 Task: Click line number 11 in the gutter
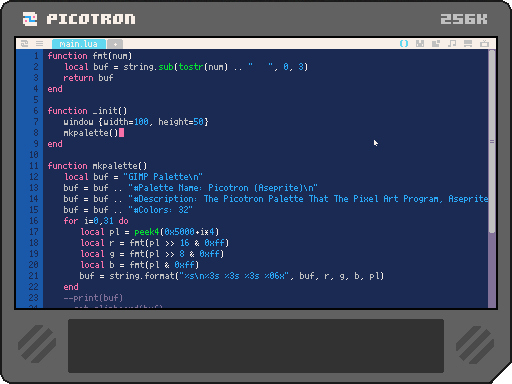pyautogui.click(x=34, y=166)
